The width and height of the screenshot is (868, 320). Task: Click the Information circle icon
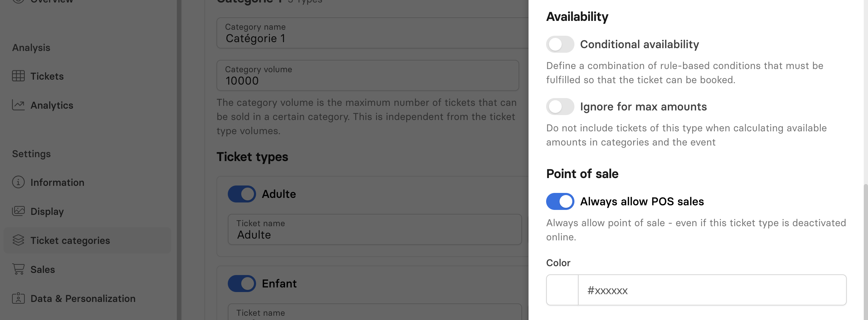click(x=18, y=182)
